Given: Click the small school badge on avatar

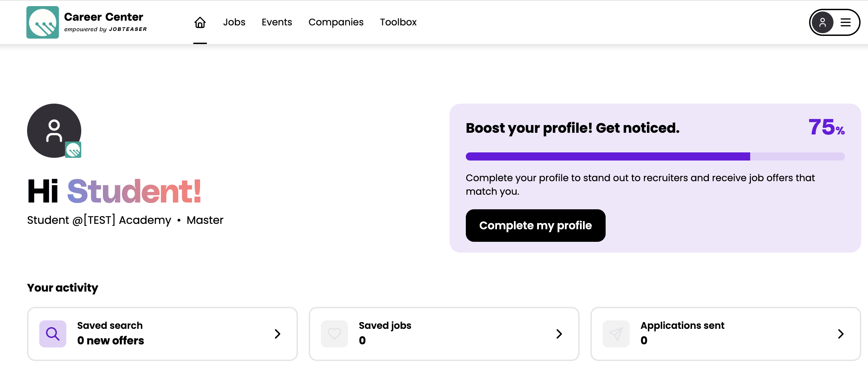Looking at the screenshot, I should click(73, 150).
